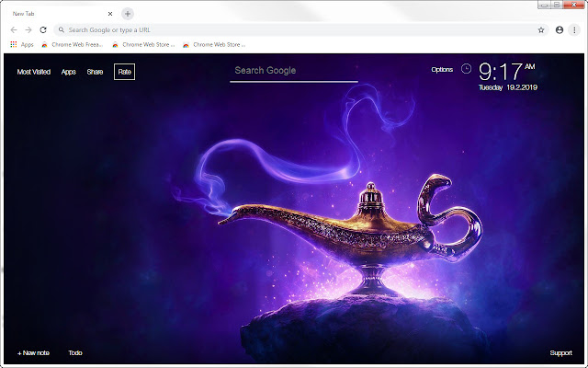Close the New Tab tab
Screen dimensions: 588x368
coord(110,14)
